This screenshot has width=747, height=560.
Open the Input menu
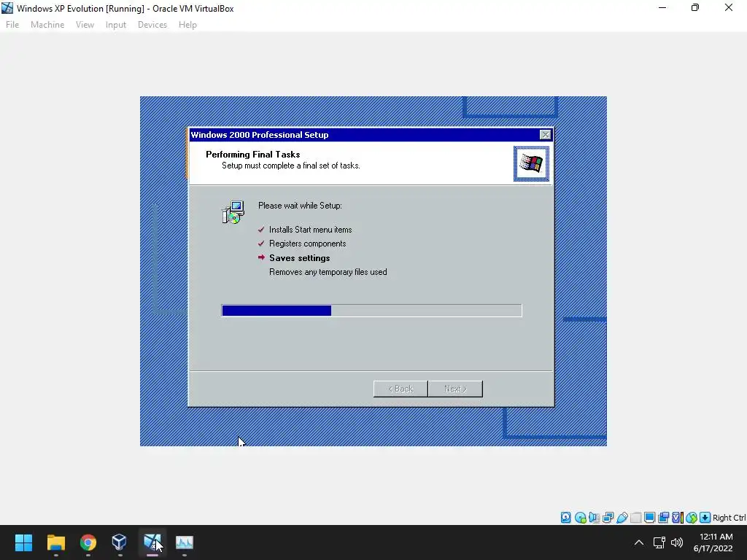click(116, 25)
